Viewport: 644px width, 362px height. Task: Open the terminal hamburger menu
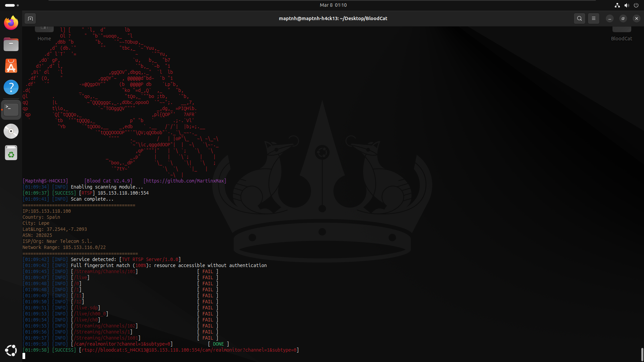pos(594,18)
